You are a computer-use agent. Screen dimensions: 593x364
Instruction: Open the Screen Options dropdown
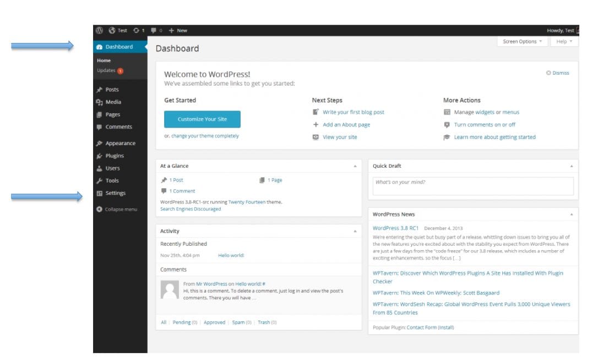(x=523, y=42)
